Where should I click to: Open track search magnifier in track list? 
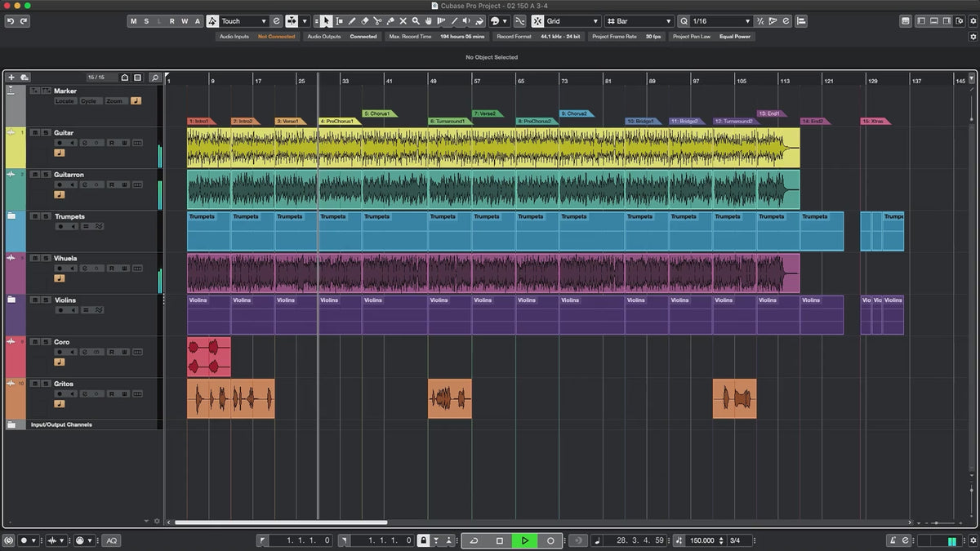154,78
